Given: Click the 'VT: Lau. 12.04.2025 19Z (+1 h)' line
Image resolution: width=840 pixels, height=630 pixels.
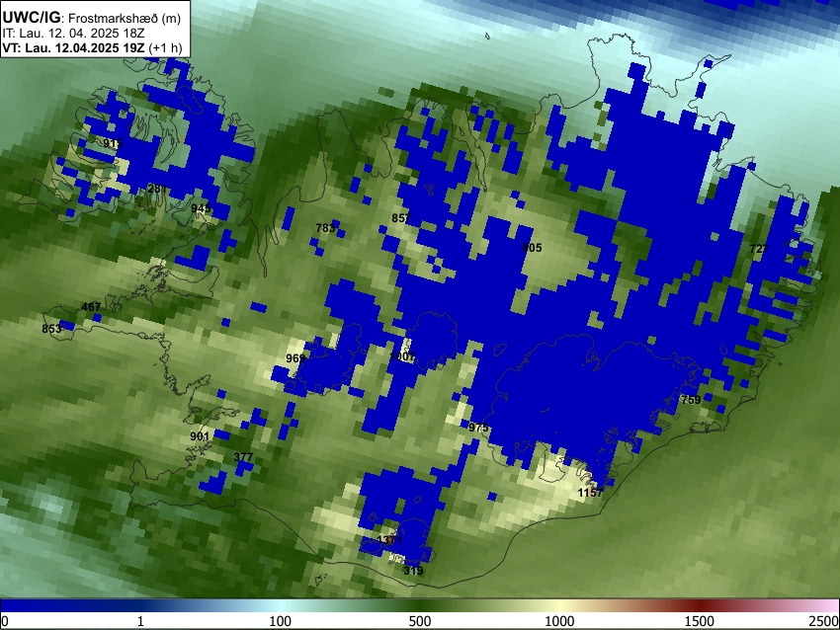Looking at the screenshot, I should 92,47.
